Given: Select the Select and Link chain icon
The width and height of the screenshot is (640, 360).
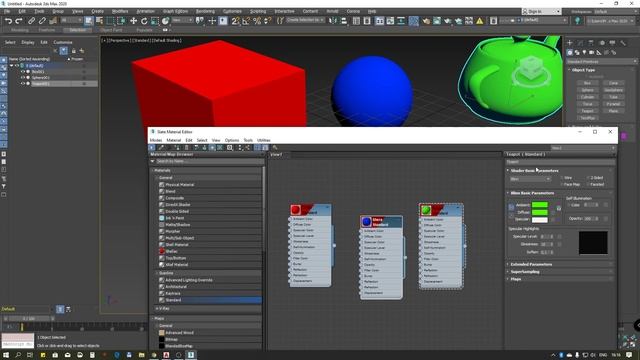Looking at the screenshot, I should [x=31, y=21].
